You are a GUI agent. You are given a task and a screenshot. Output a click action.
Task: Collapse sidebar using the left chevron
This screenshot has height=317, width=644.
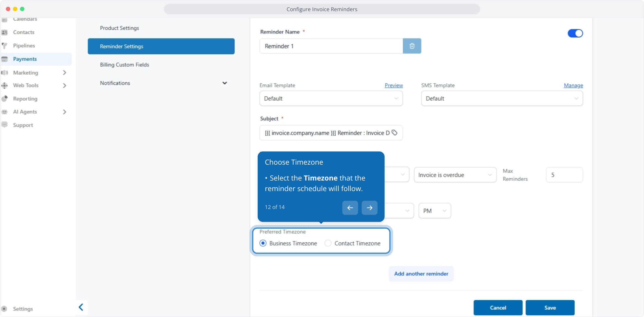pos(81,307)
